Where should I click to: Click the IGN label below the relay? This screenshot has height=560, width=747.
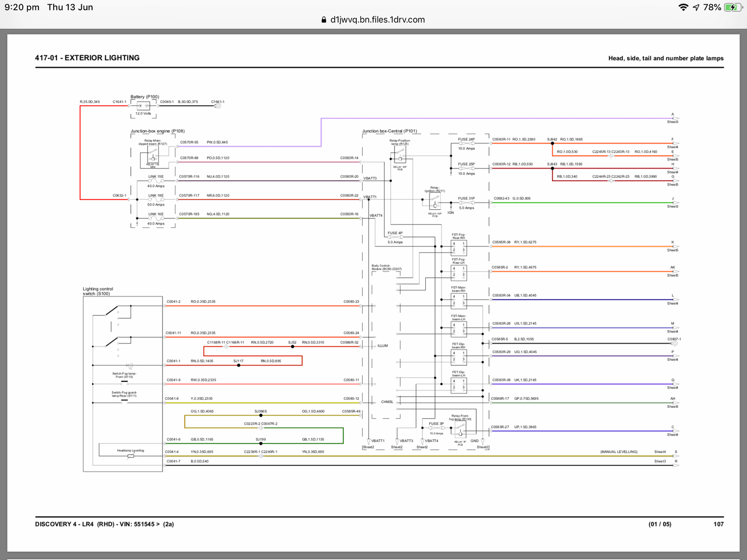coord(451,213)
